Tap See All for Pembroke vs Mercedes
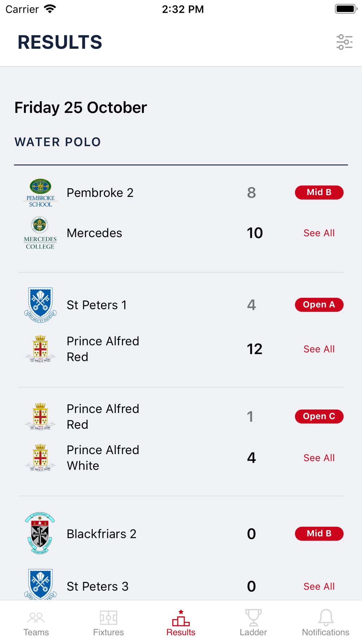Viewport: 362px width, 644px height. pos(319,233)
